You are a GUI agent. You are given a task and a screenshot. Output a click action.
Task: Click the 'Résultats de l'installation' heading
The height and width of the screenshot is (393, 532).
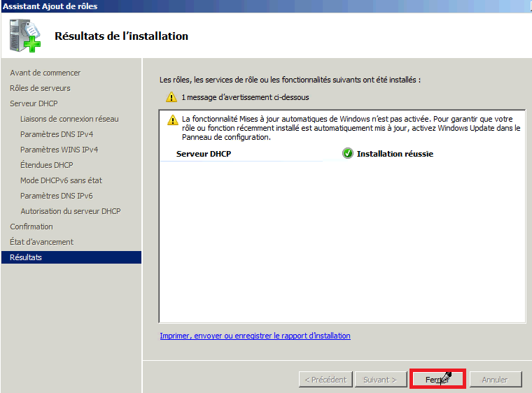(x=122, y=36)
